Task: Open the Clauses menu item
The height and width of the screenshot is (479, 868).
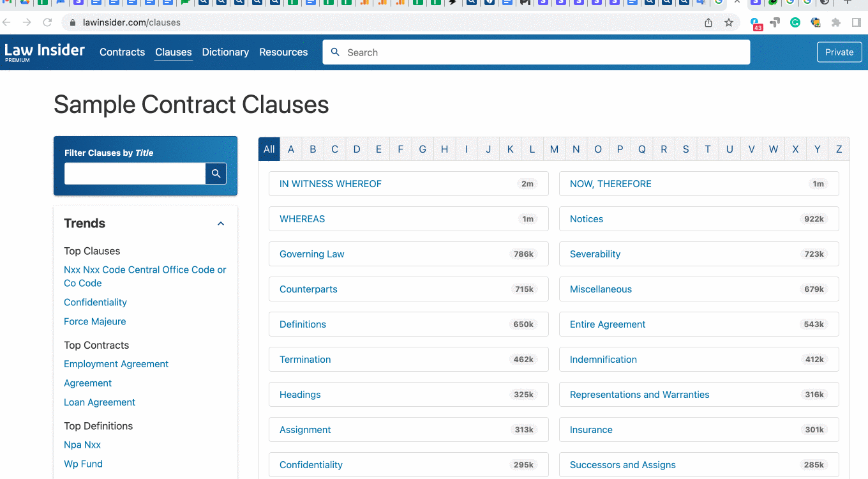Action: [174, 52]
